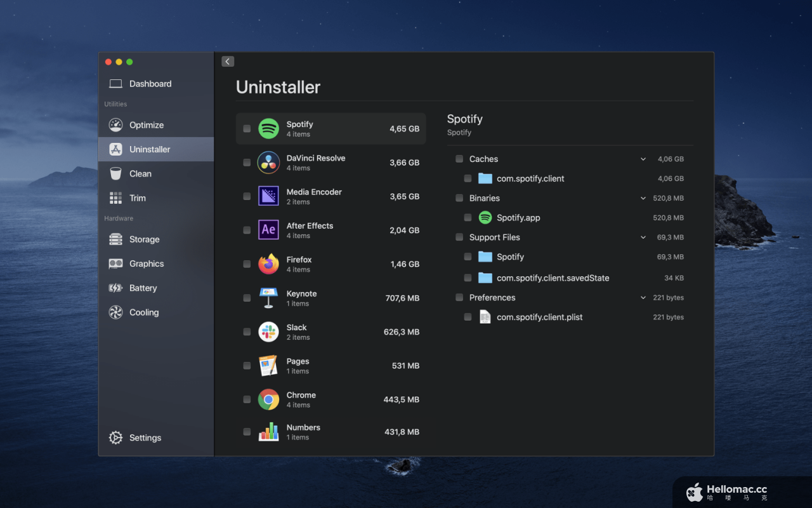Viewport: 812px width, 508px height.
Task: Select the Numbers row in the app list
Action: [x=331, y=432]
